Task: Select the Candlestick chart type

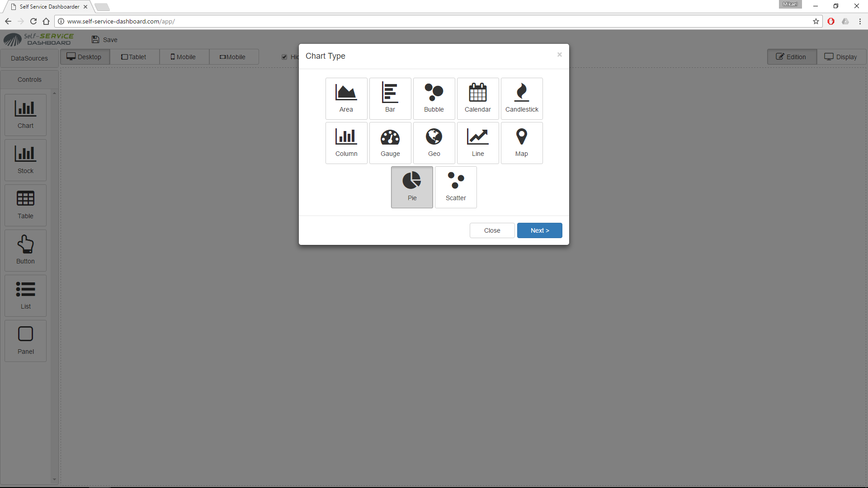Action: [x=521, y=98]
